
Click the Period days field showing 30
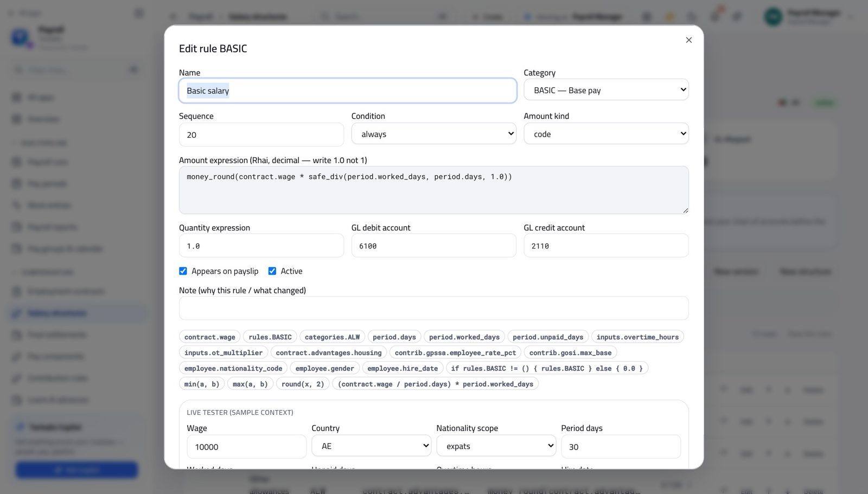(621, 447)
